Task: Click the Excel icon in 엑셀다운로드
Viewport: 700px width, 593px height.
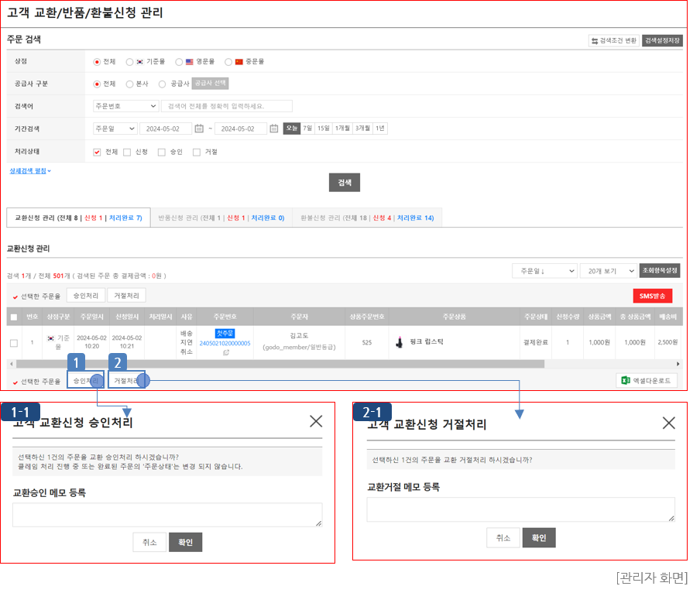Action: pyautogui.click(x=626, y=380)
